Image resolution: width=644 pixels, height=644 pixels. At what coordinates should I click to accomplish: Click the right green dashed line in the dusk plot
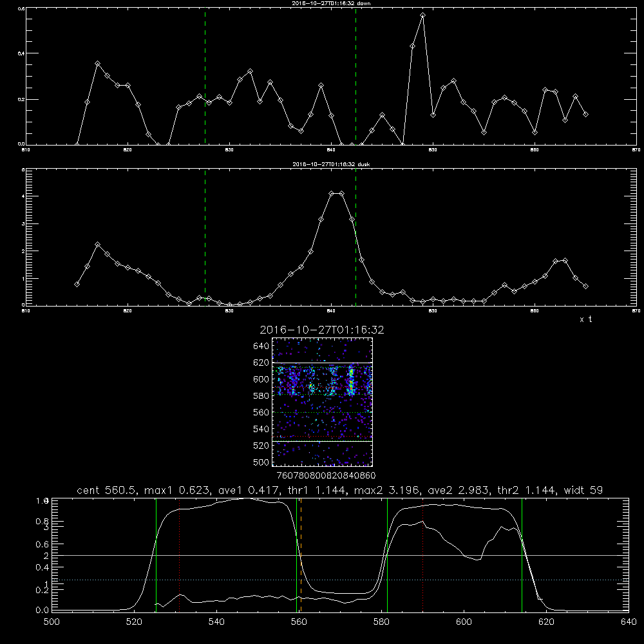[x=355, y=237]
